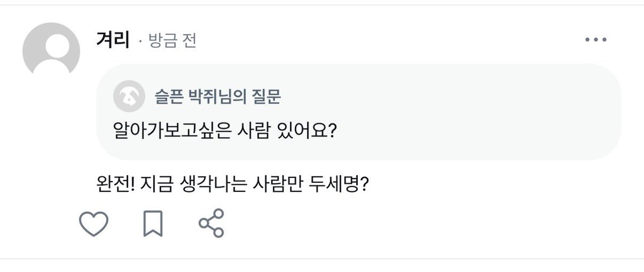Click the 방금 전 timestamp
This screenshot has height=272, width=644.
[172, 41]
